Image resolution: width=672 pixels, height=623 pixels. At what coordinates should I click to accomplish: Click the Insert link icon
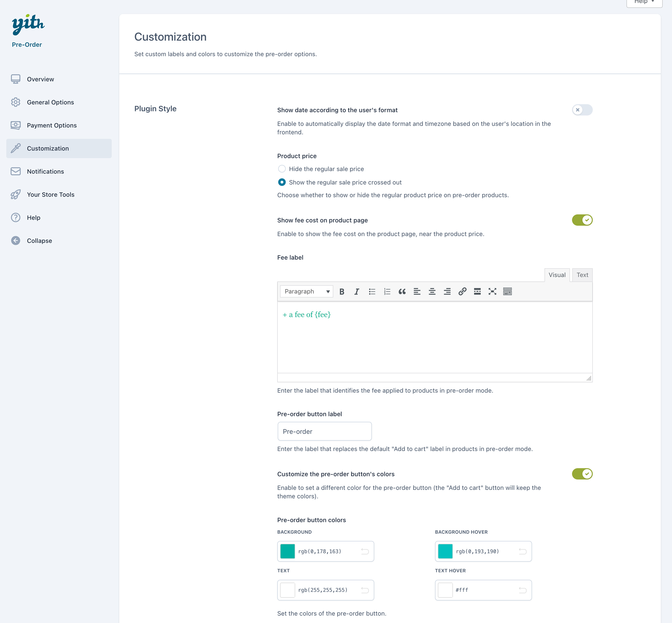pos(462,292)
